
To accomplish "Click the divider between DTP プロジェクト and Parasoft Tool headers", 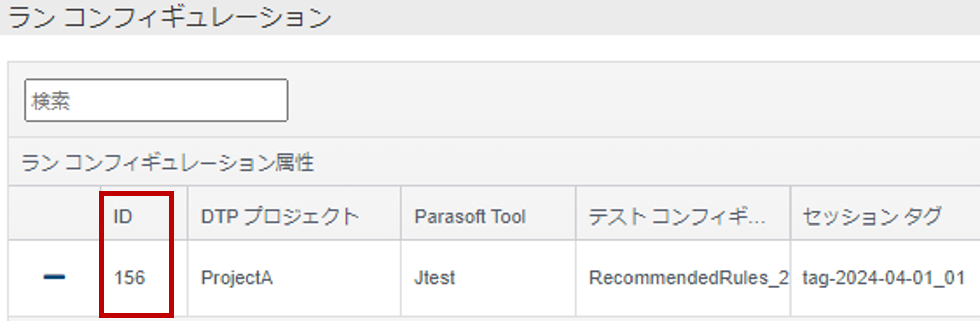I will [x=401, y=213].
